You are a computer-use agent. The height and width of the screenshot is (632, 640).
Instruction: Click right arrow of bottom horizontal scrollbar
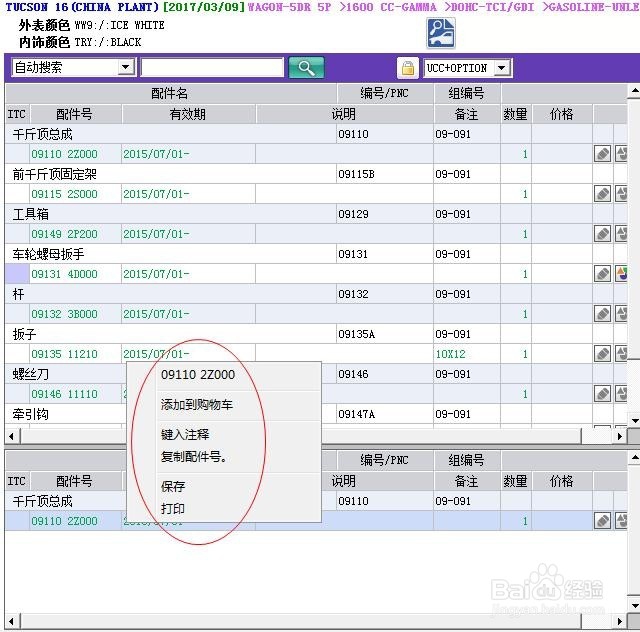pyautogui.click(x=620, y=621)
